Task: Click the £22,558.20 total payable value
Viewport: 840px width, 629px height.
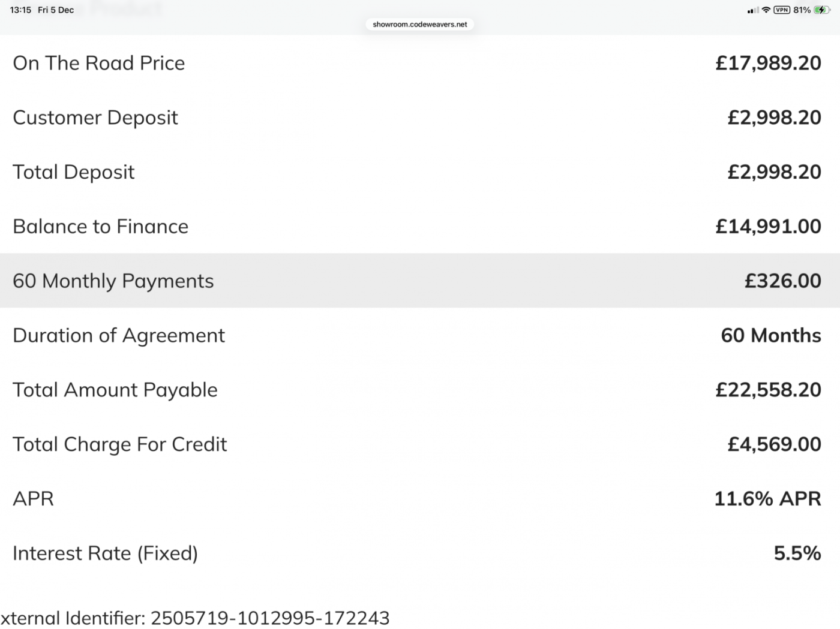Action: pos(768,390)
